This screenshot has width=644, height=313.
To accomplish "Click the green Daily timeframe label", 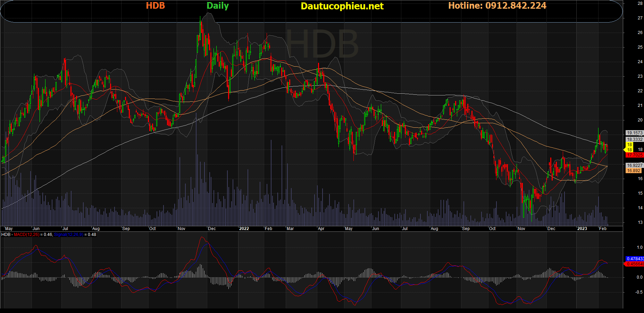I will point(218,6).
